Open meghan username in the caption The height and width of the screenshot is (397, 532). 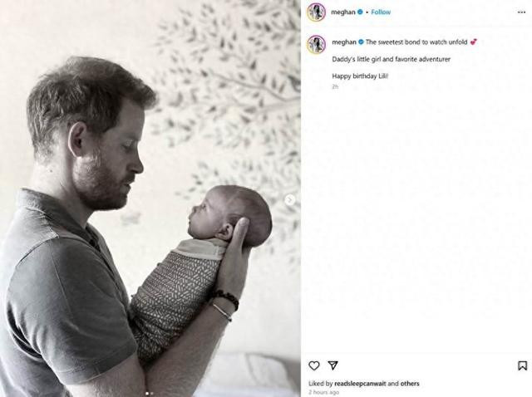(x=344, y=42)
